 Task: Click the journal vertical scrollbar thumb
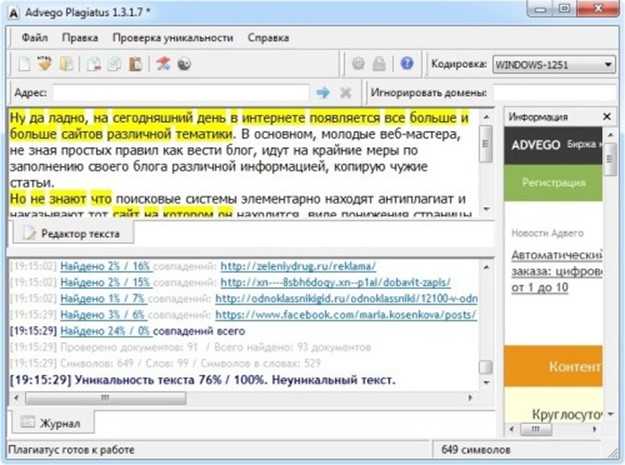point(485,367)
